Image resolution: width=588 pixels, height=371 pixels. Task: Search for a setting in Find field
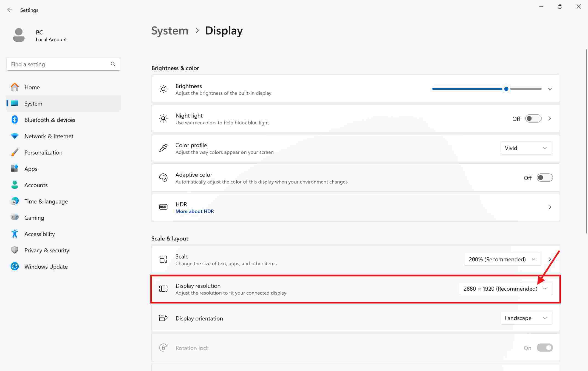point(63,64)
